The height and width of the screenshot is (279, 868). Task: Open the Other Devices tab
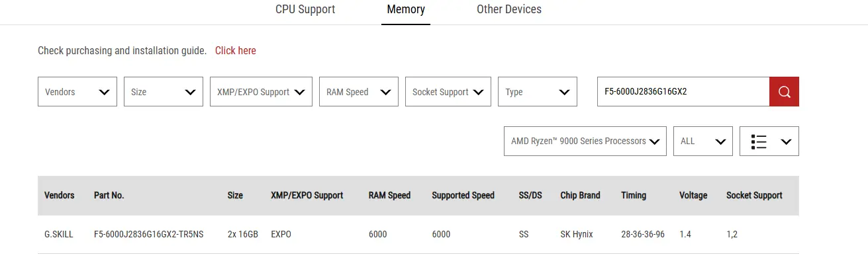click(x=509, y=9)
